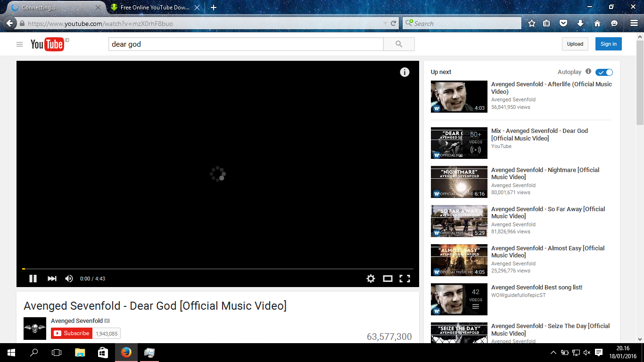Switch to theater mode
Image resolution: width=644 pixels, height=362 pixels.
(388, 279)
